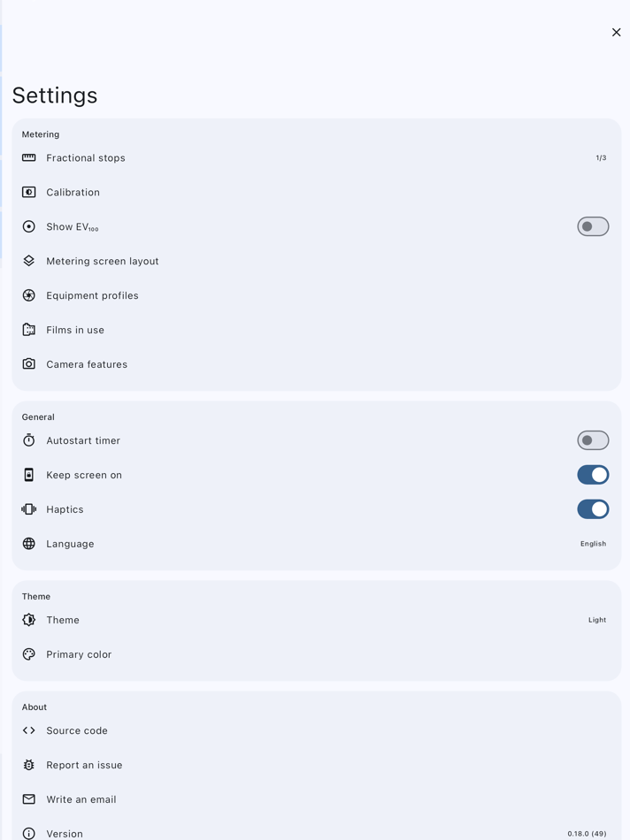
Task: Open the Language selector showing English
Action: click(315, 544)
